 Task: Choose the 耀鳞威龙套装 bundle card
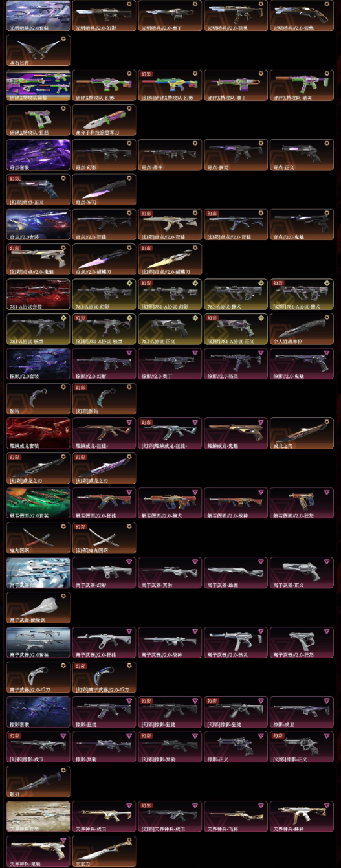[x=38, y=435]
